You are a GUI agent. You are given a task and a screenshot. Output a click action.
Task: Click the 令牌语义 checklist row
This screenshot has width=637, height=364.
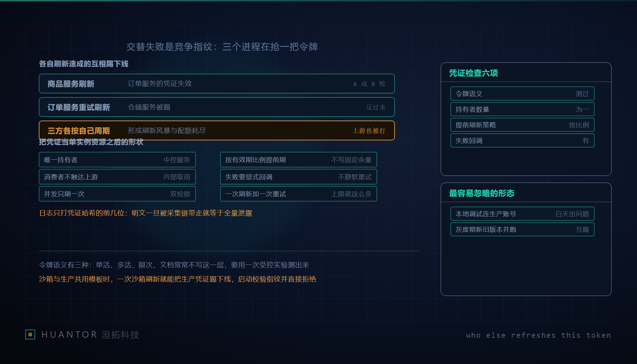click(523, 93)
